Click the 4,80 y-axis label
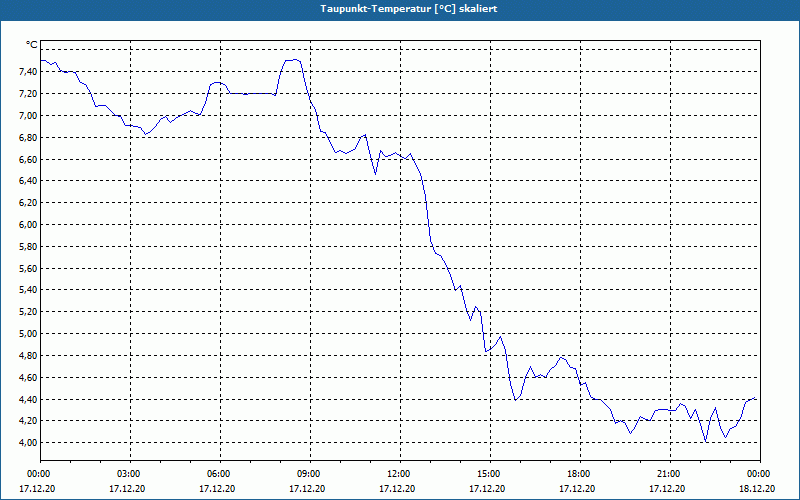This screenshot has width=800, height=500. click(x=28, y=356)
